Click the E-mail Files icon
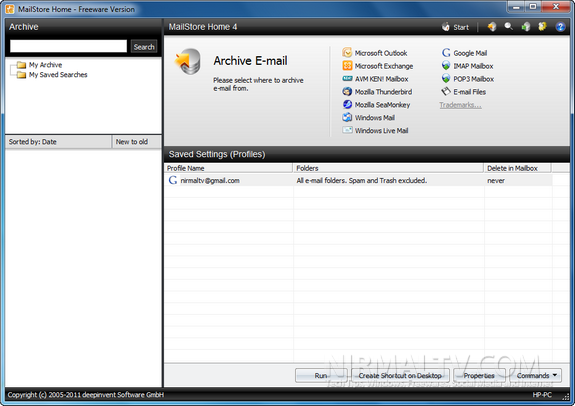 coord(446,91)
